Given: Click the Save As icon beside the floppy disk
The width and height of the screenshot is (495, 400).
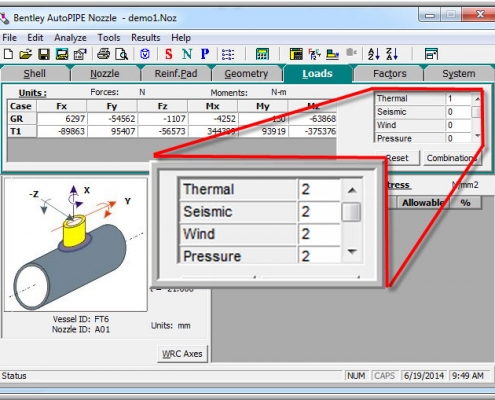Looking at the screenshot, I should (x=62, y=54).
